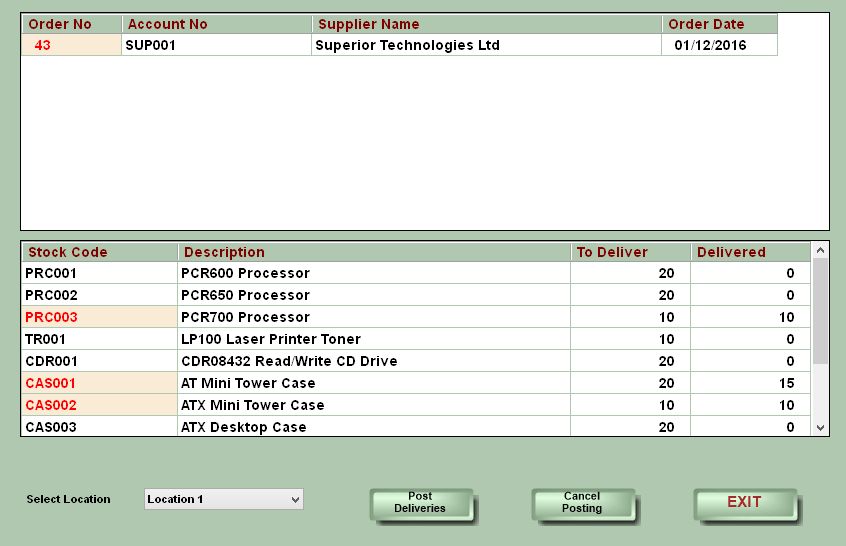
Task: Click CDR08432 Read/Write CD Drive description
Action: [x=374, y=361]
